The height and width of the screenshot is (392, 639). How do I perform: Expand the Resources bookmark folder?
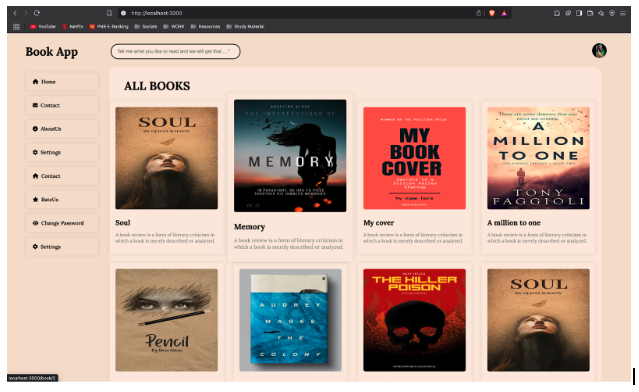coord(205,26)
